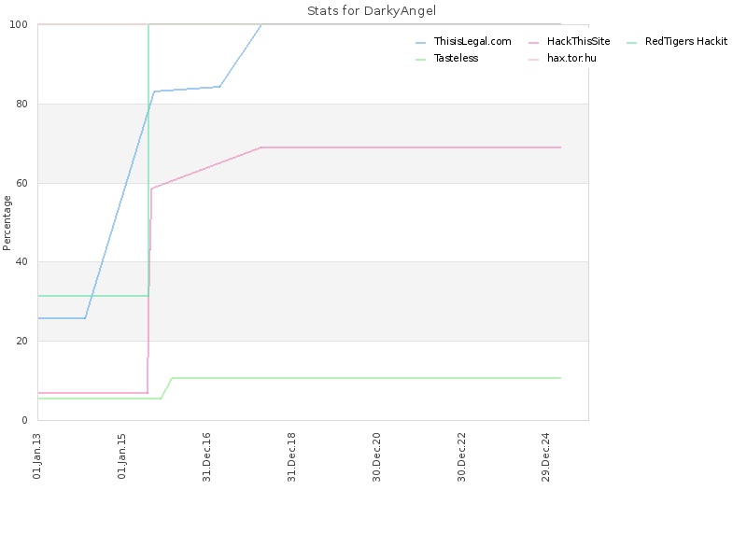
Task: Click the Percentage y-axis title
Action: pyautogui.click(x=7, y=223)
